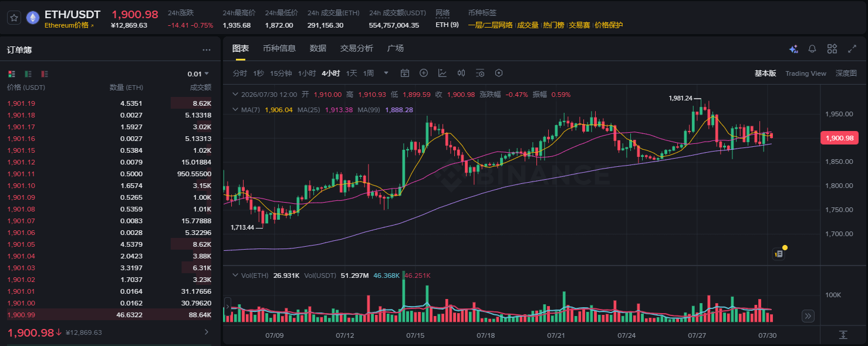Viewport: 868px width, 346px height.
Task: Click the 热门榜 tag
Action: pos(553,25)
